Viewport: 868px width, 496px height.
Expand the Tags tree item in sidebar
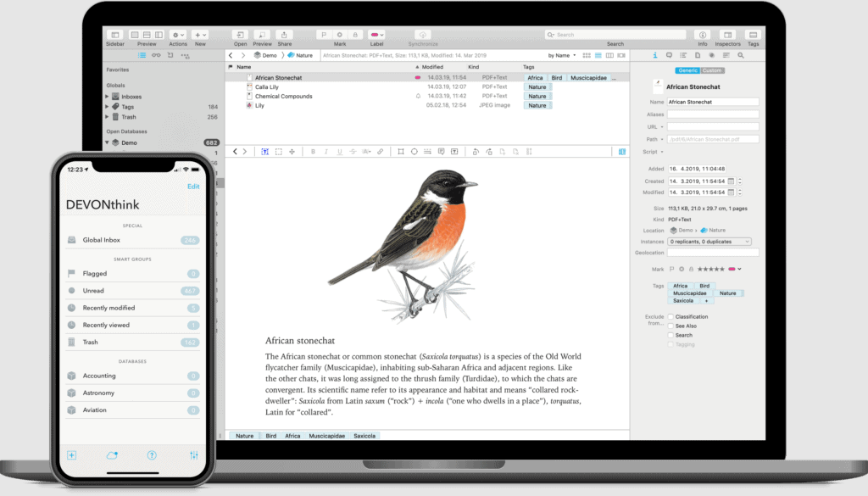(108, 107)
